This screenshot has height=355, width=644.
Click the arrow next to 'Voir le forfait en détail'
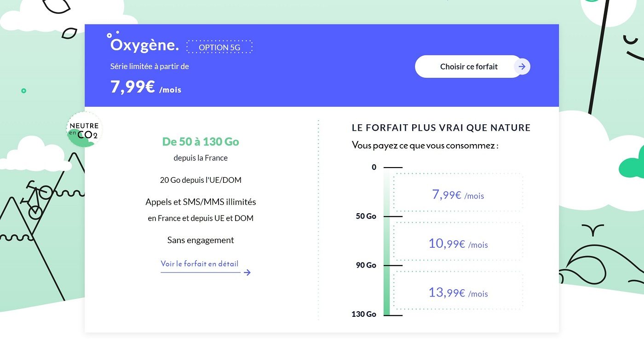pos(247,273)
